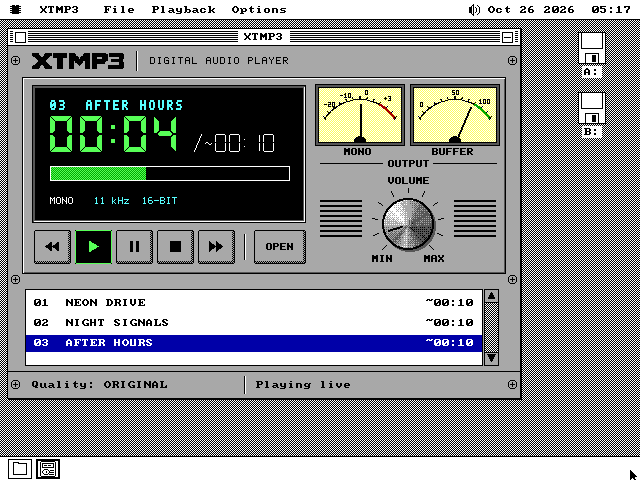This screenshot has width=640, height=480.
Task: Click the MONO label inside the display
Action: tap(61, 200)
